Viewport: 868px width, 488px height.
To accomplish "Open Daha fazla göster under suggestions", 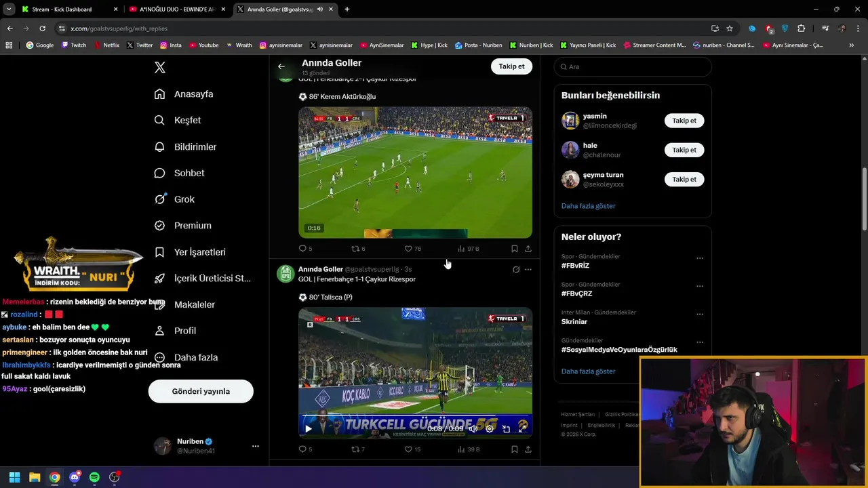I will 588,205.
